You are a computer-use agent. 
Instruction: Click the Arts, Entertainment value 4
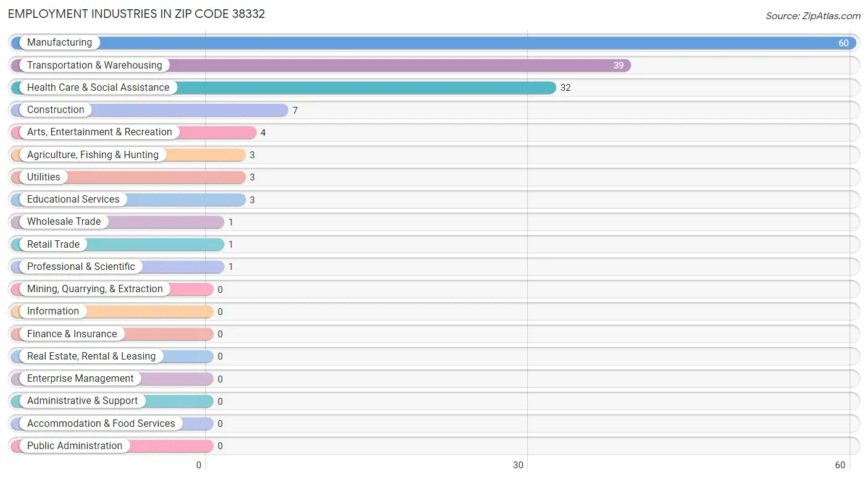pos(263,133)
